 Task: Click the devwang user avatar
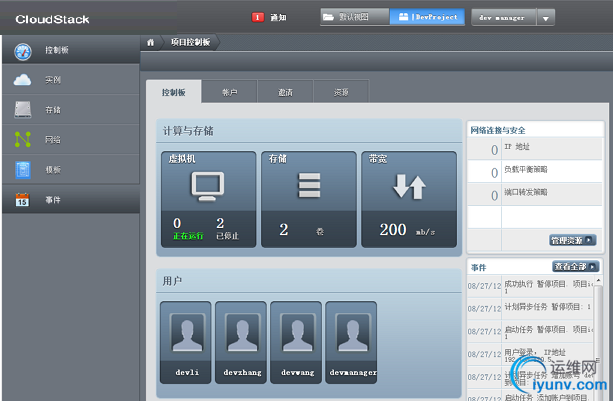pyautogui.click(x=298, y=332)
